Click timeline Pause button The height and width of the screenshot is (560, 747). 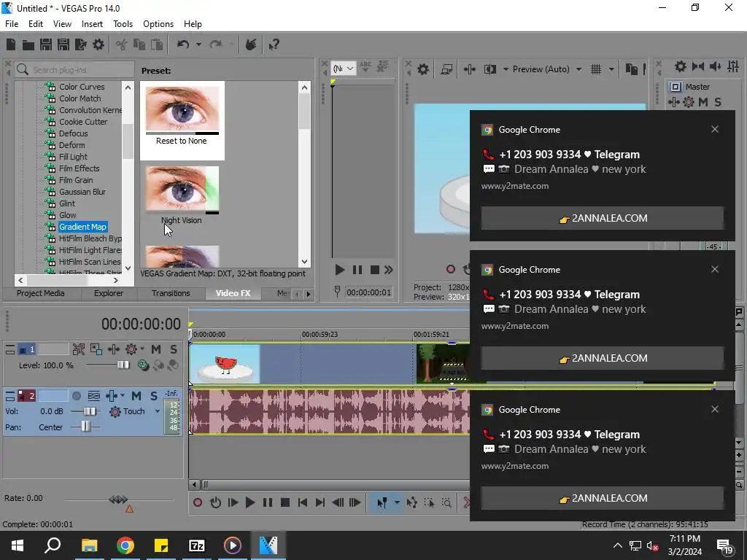[x=268, y=502]
